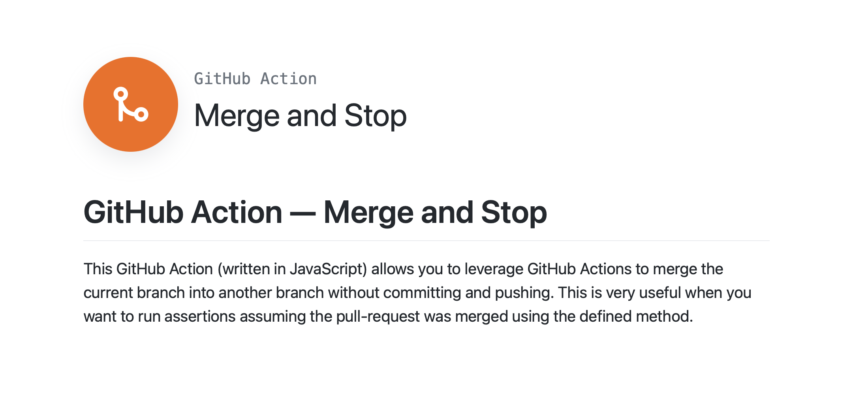The width and height of the screenshot is (868, 411).
Task: Click the word "JavaScript" in the description
Action: point(329,269)
